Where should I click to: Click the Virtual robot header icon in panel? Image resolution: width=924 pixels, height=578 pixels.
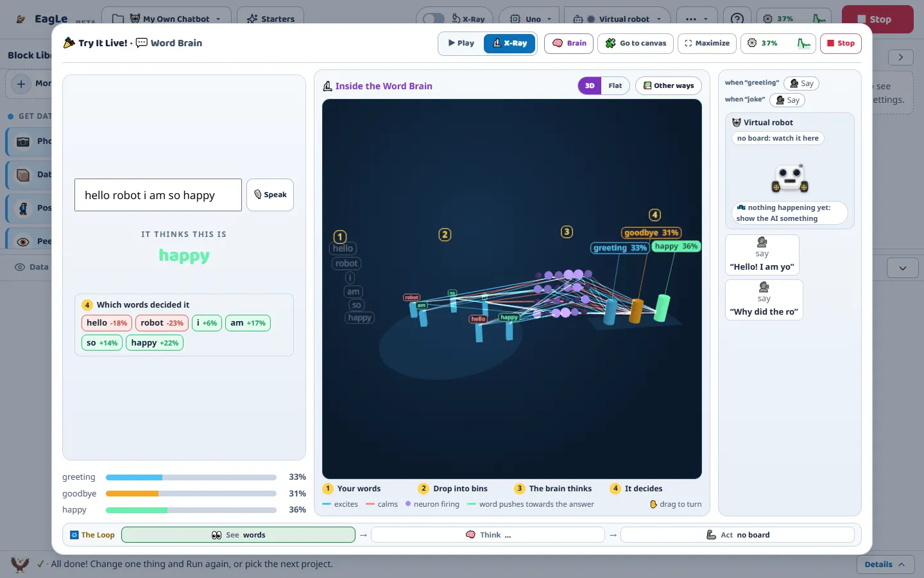[737, 123]
